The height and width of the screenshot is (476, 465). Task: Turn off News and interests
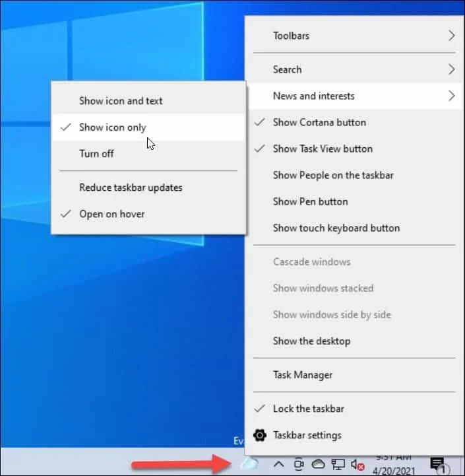click(x=148, y=154)
